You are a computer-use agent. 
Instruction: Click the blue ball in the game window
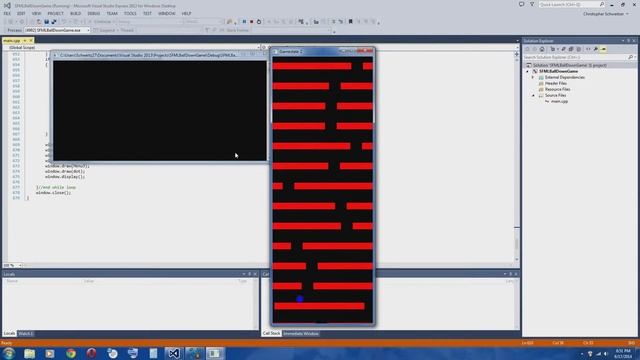[x=300, y=299]
